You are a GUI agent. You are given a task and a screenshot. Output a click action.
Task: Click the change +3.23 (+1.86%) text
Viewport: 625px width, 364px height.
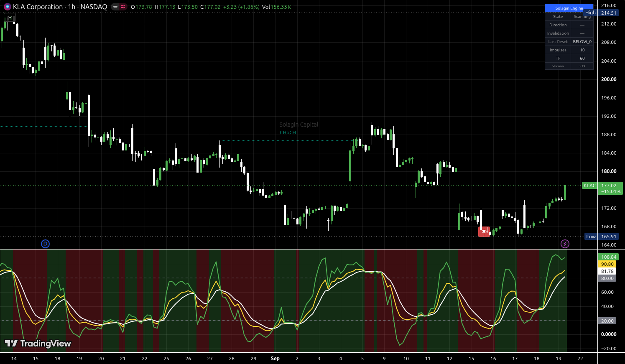(x=241, y=7)
